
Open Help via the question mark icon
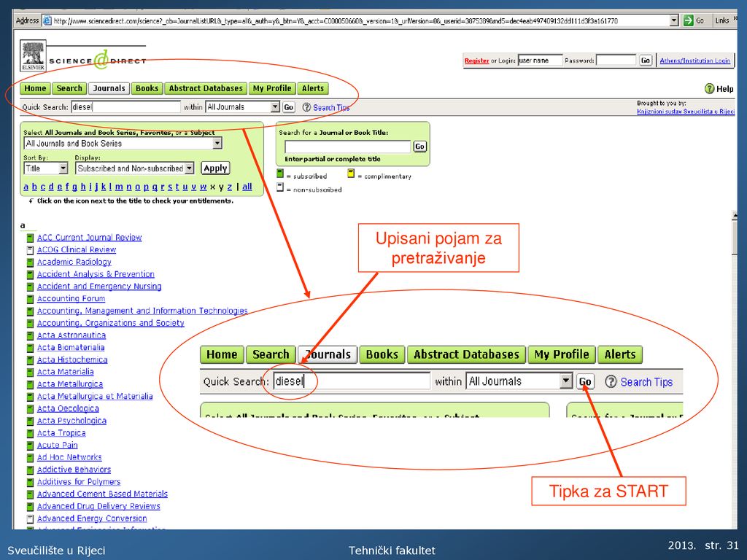click(x=709, y=88)
